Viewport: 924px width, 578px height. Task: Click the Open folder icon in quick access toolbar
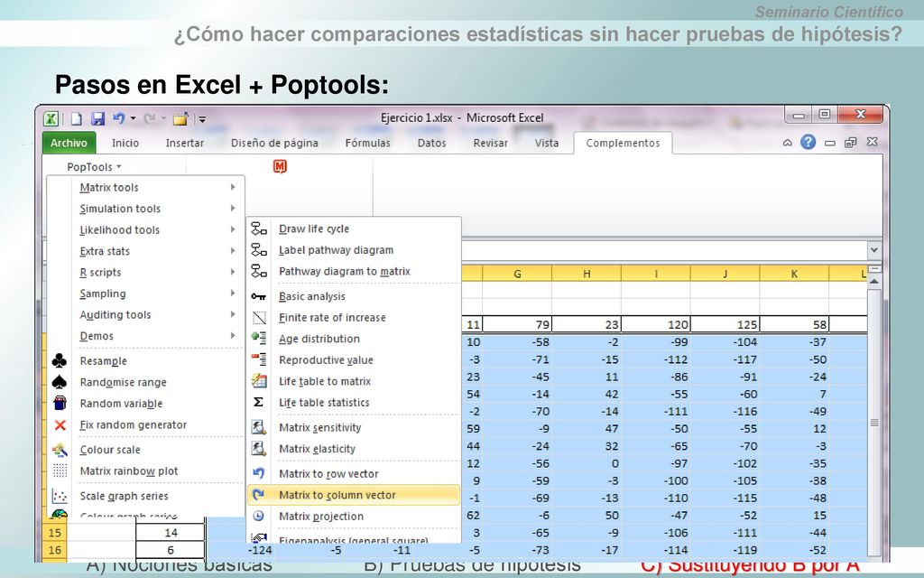click(180, 118)
